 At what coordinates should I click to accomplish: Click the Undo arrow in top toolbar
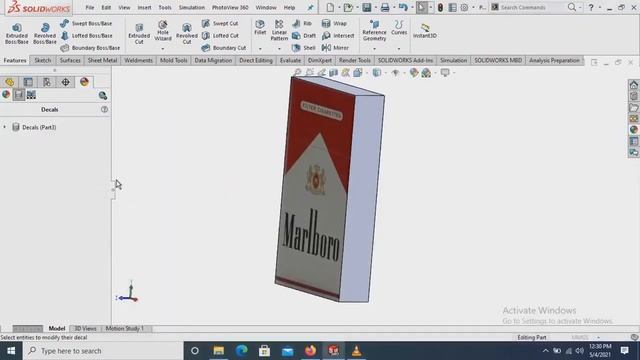coord(403,7)
